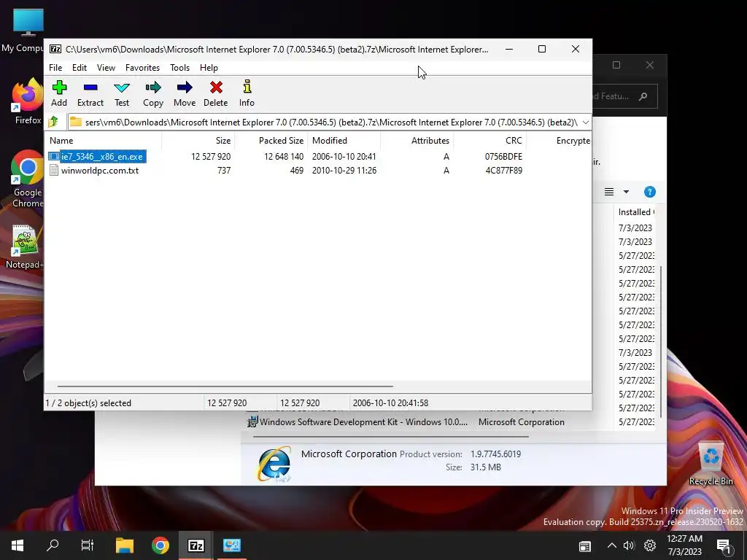The height and width of the screenshot is (560, 747).
Task: Click CRC value 0756BDFE
Action: pos(503,156)
